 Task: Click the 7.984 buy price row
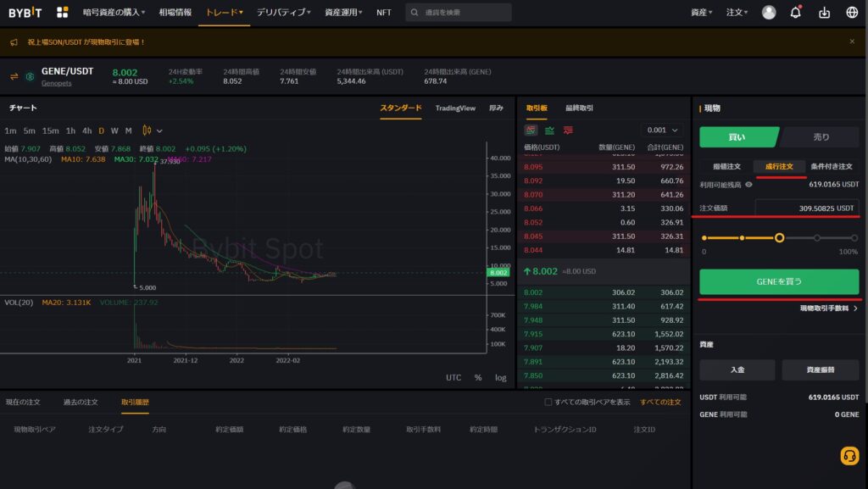pos(604,307)
